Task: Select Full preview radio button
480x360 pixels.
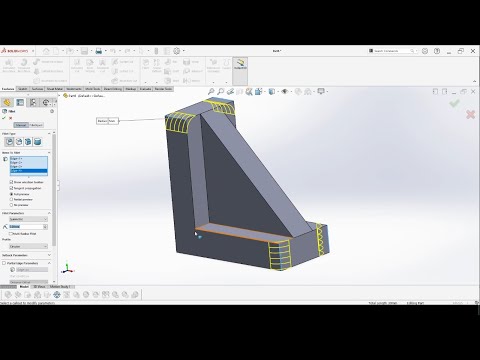Action: 11,194
